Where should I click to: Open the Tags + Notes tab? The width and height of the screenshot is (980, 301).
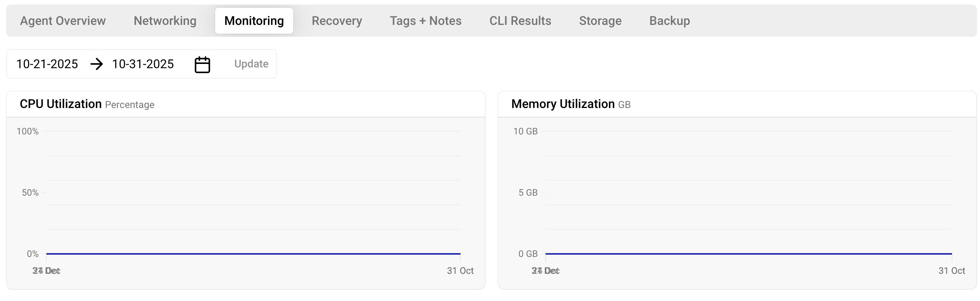(426, 21)
